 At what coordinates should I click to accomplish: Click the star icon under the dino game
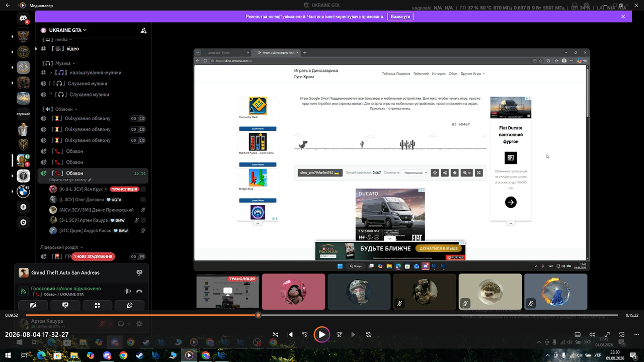click(x=435, y=172)
